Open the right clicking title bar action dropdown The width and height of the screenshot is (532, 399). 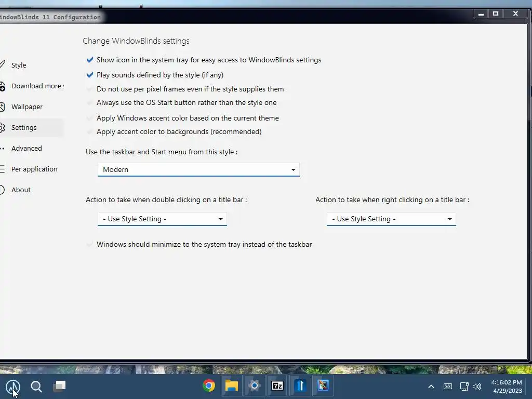pos(391,219)
